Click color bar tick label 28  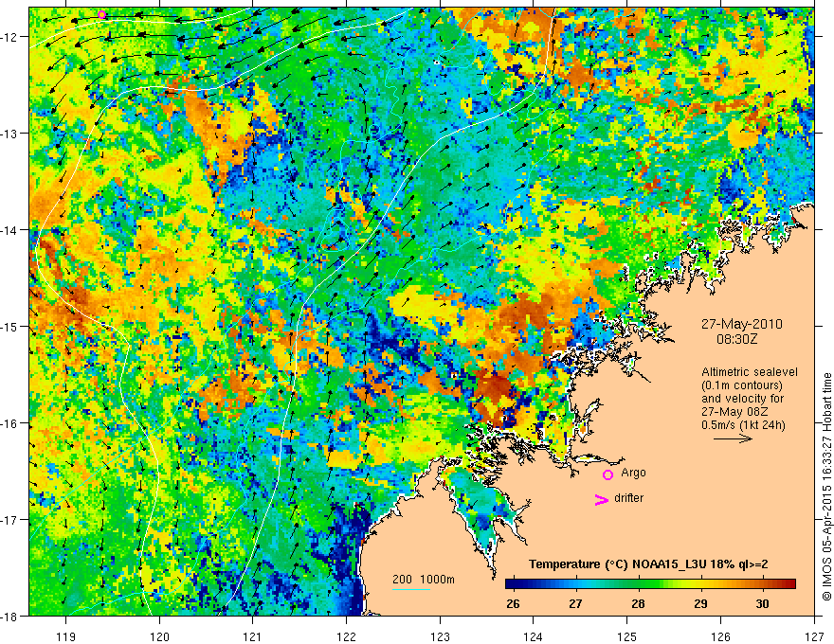tap(638, 604)
